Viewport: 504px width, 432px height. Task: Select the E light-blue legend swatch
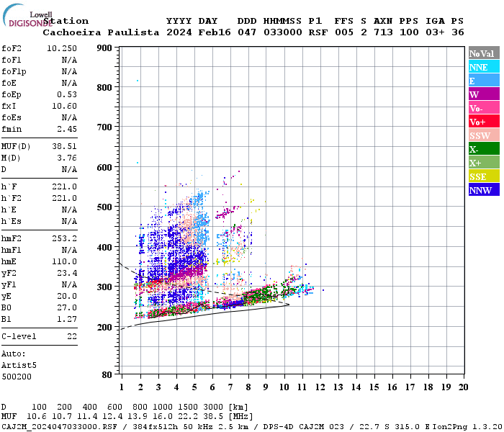click(484, 81)
